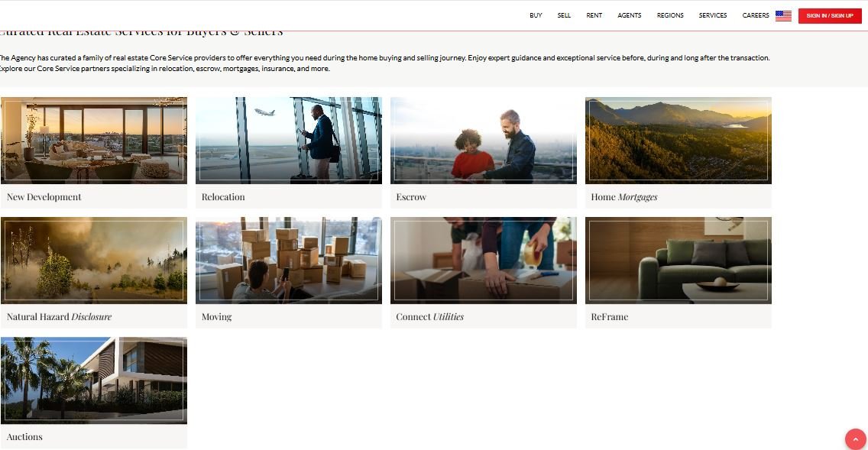Open the New Development service image
The height and width of the screenshot is (450, 868).
click(x=94, y=141)
